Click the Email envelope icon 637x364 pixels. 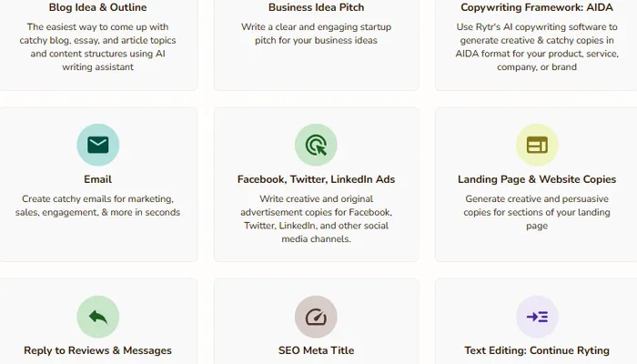(x=98, y=145)
